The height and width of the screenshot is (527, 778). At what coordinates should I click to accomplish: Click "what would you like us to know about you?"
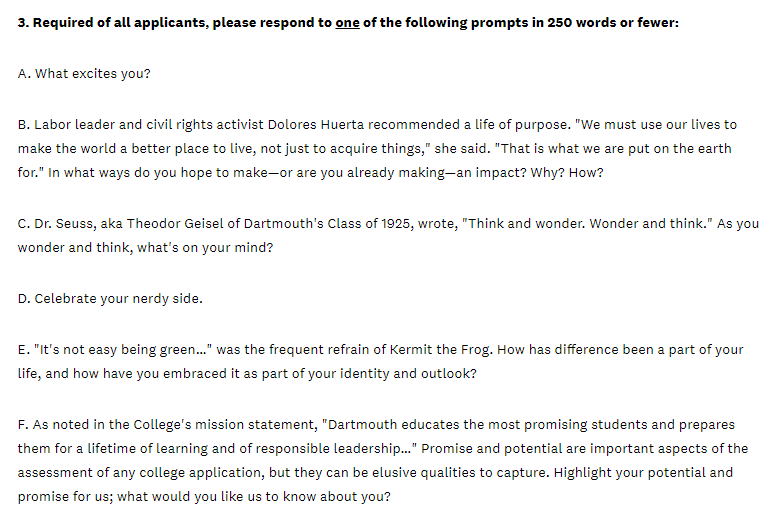(254, 496)
